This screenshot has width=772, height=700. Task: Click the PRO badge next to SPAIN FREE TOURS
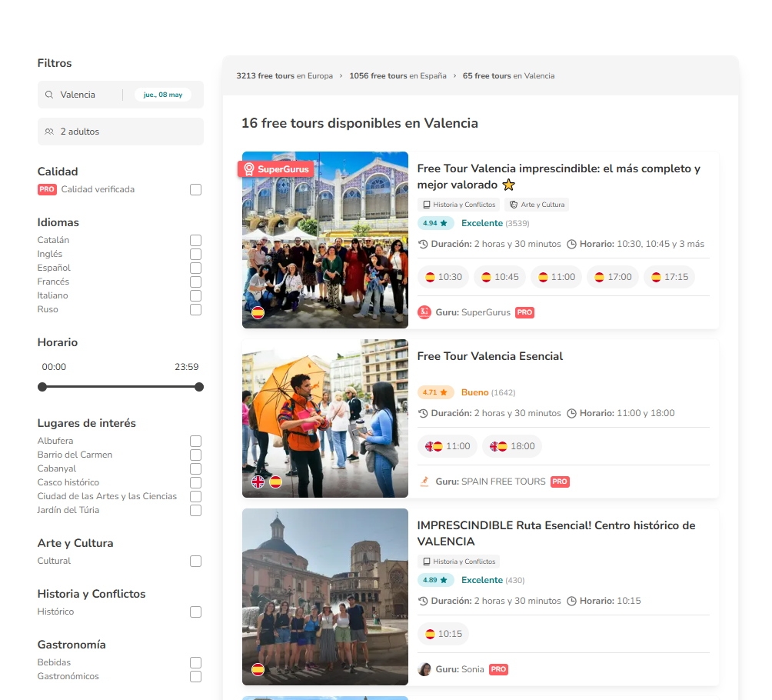click(x=560, y=482)
